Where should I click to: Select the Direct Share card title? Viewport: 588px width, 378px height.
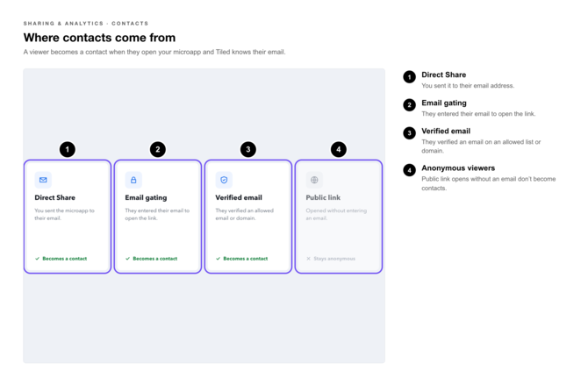(54, 197)
